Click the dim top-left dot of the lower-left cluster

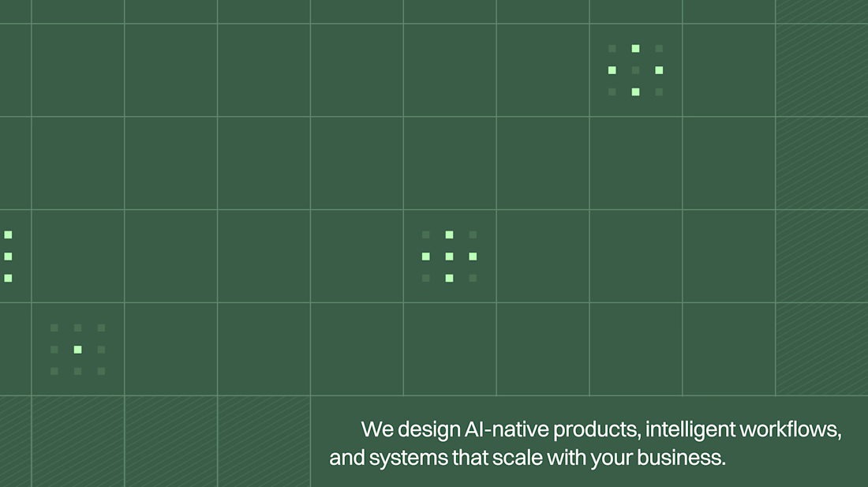pos(54,328)
